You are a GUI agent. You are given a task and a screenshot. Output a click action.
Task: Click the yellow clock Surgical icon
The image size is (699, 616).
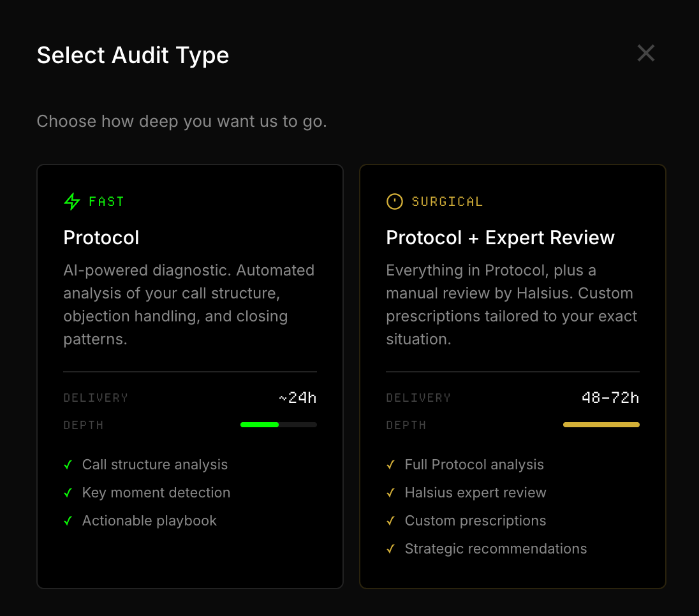click(395, 202)
